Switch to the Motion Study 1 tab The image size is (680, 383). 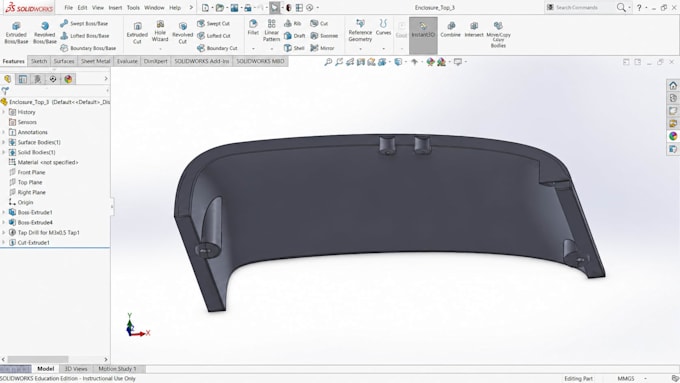pos(117,369)
